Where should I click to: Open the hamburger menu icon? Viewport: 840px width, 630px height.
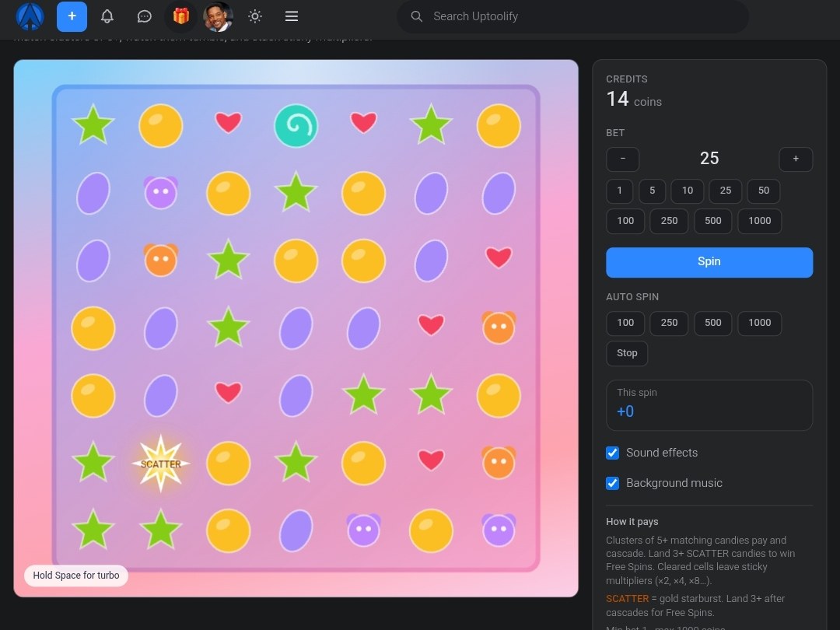tap(292, 16)
